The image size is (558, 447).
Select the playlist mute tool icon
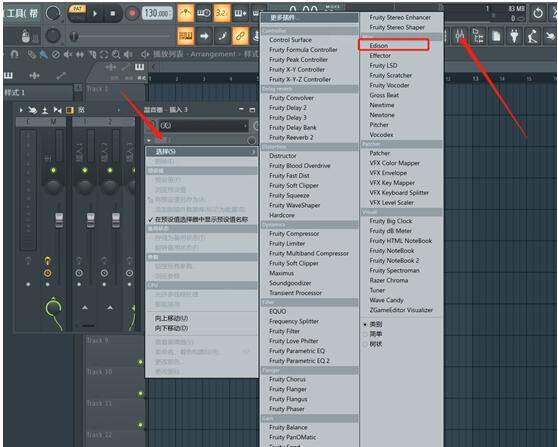(x=67, y=54)
